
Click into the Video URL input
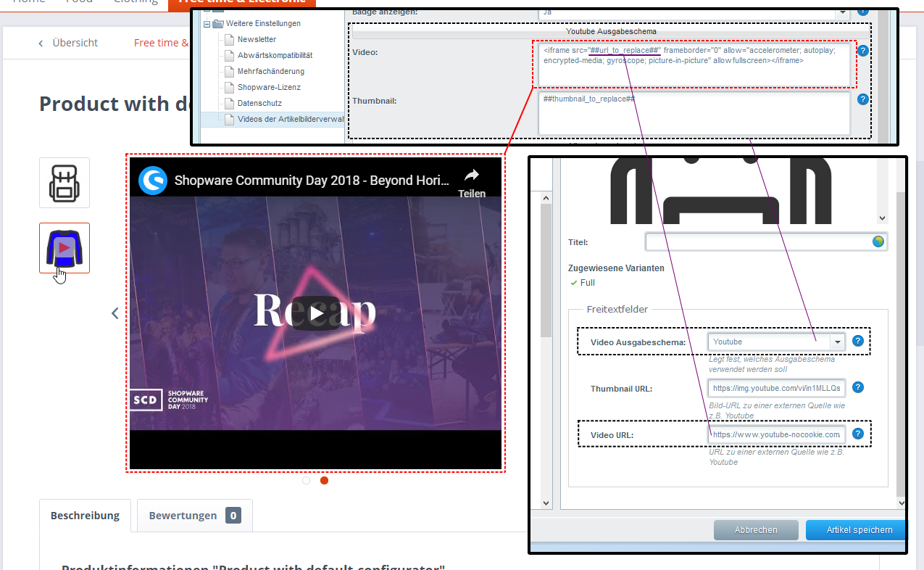point(777,434)
